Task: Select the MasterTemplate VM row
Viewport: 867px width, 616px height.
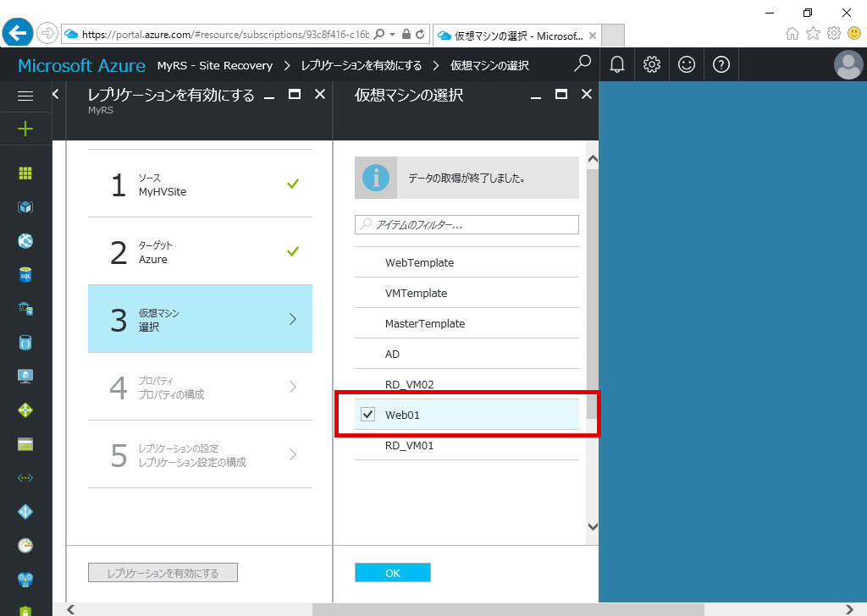Action: point(467,323)
